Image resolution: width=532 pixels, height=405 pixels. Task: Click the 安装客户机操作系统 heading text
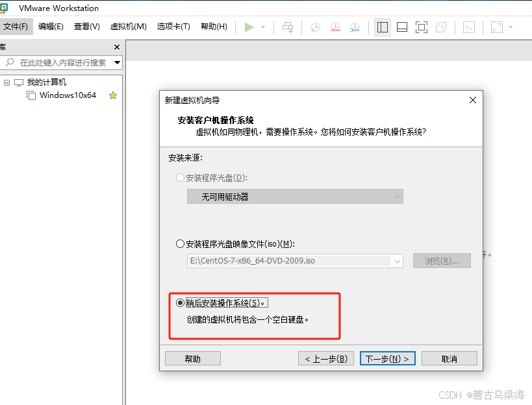216,120
